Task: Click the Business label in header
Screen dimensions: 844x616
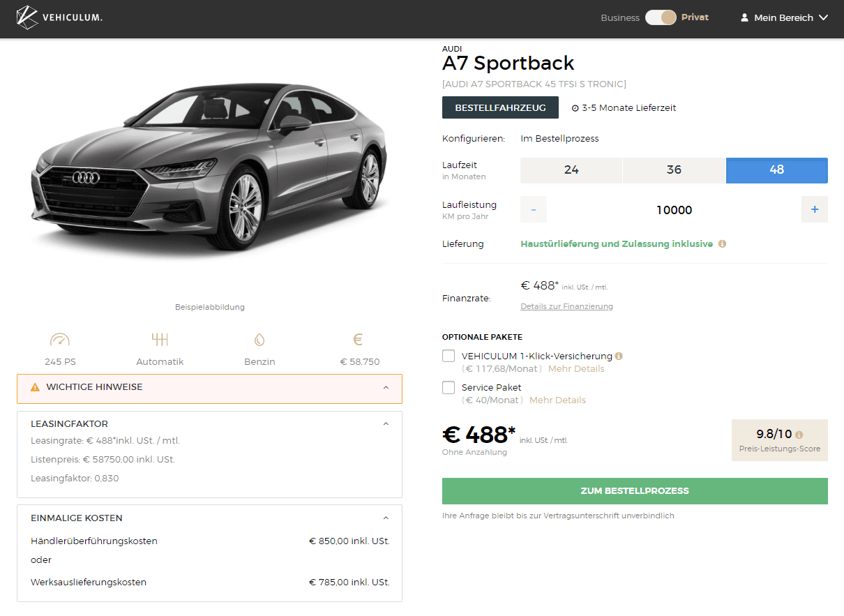Action: [620, 17]
